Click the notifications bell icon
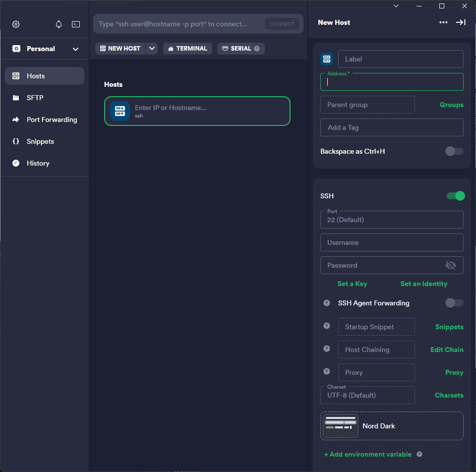 point(59,24)
